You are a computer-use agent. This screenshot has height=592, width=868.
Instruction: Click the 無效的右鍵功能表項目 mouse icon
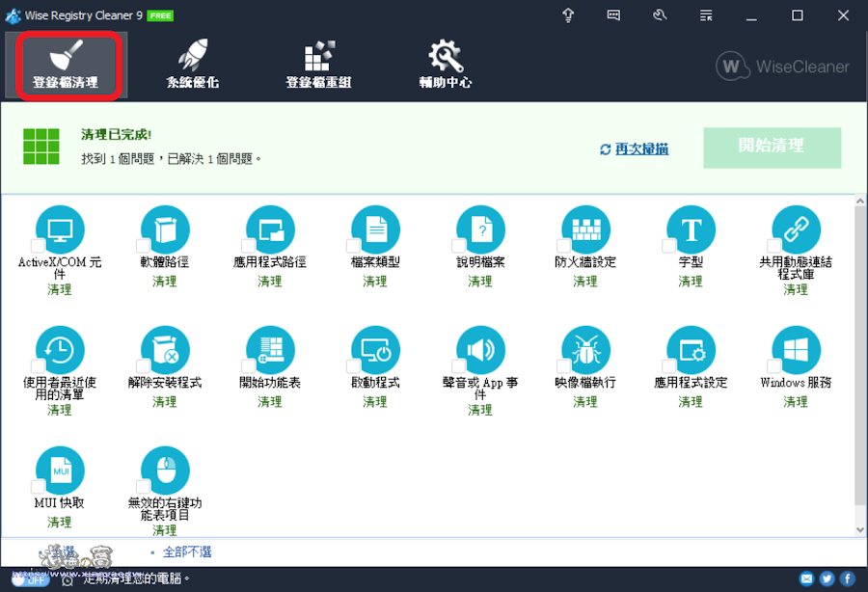click(x=165, y=471)
